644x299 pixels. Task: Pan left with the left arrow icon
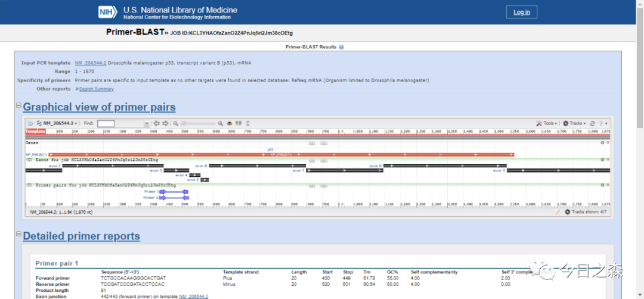pos(156,123)
